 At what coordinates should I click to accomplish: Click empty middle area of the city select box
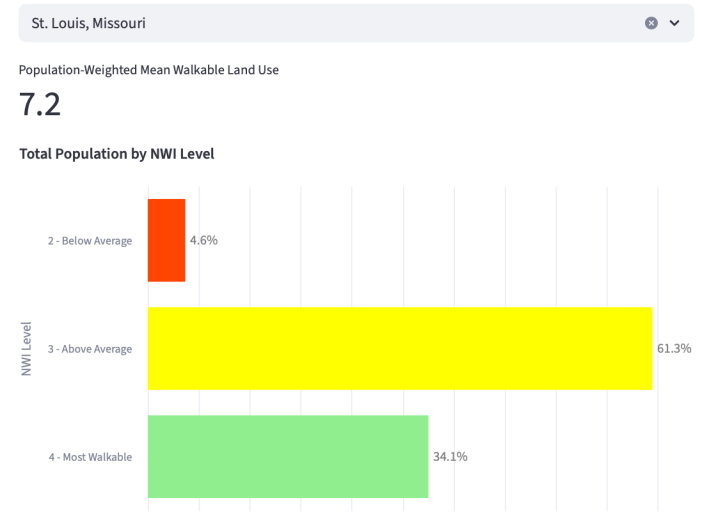click(x=380, y=23)
